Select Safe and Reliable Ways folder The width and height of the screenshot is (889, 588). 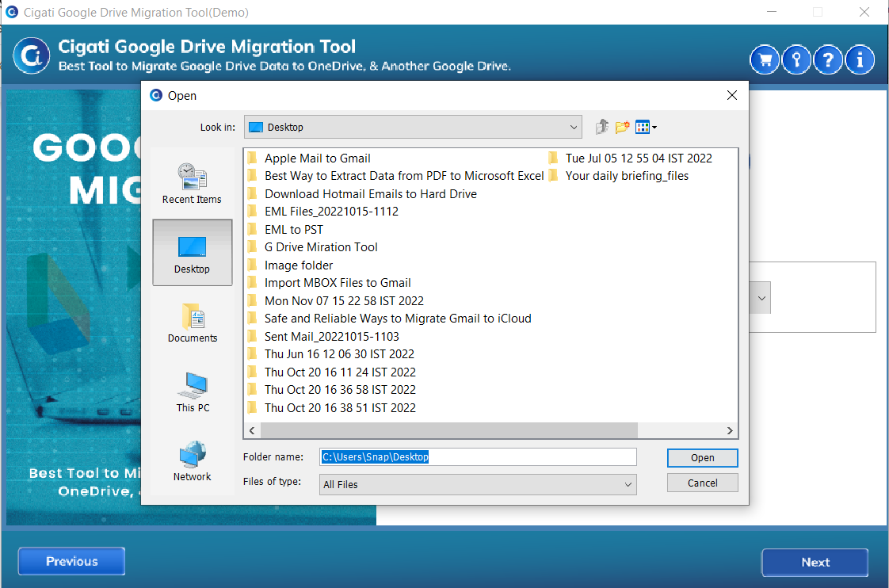pos(389,319)
